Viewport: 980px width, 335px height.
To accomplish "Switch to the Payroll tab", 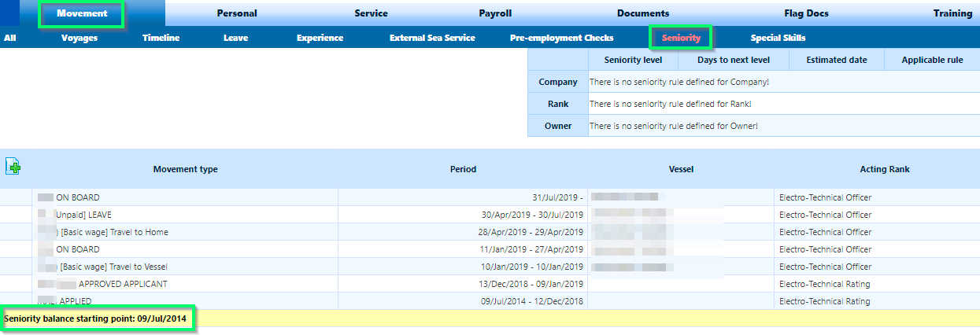I will coord(495,13).
